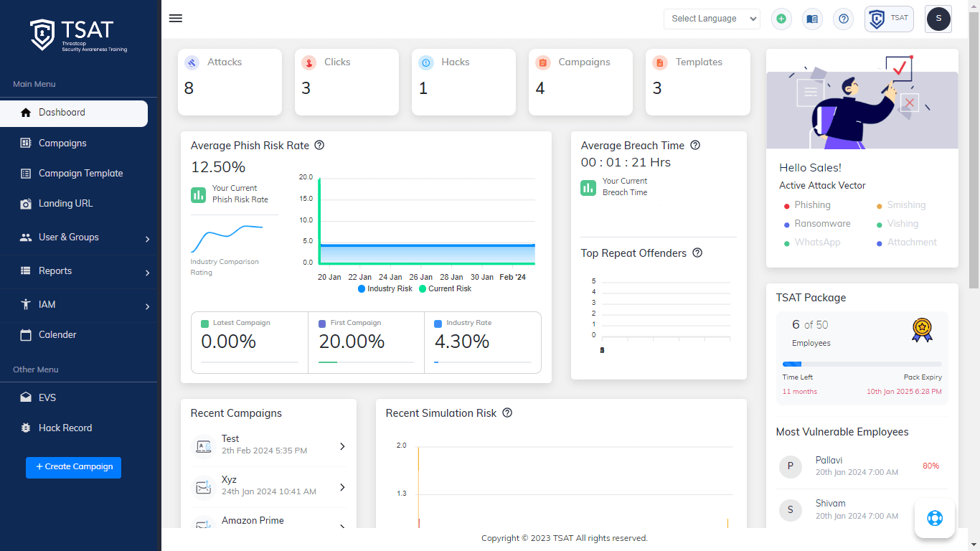Open the book guide icon in header
Viewport: 980px width, 551px height.
[812, 19]
